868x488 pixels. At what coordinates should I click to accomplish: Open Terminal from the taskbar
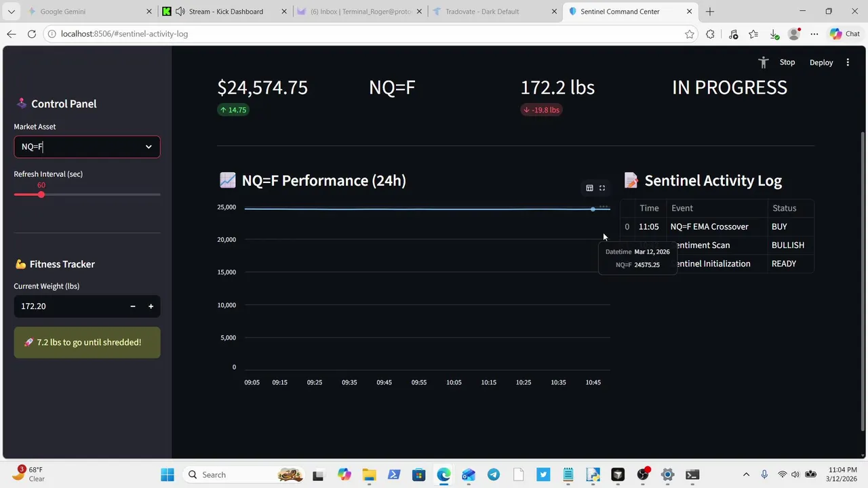tap(692, 474)
